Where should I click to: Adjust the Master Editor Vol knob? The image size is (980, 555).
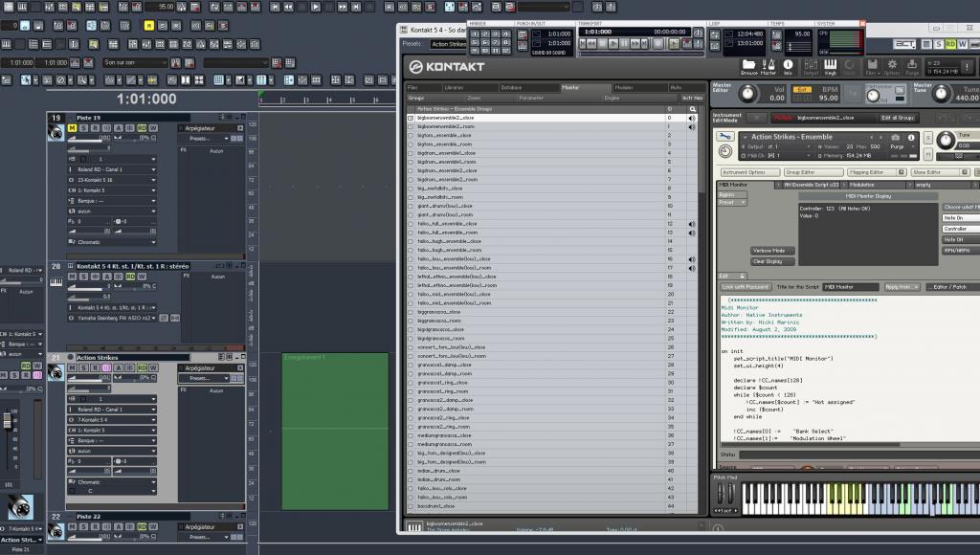pos(746,94)
